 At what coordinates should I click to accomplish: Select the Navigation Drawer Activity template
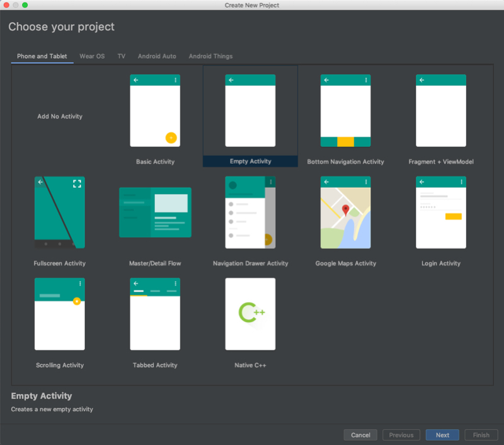coord(250,212)
